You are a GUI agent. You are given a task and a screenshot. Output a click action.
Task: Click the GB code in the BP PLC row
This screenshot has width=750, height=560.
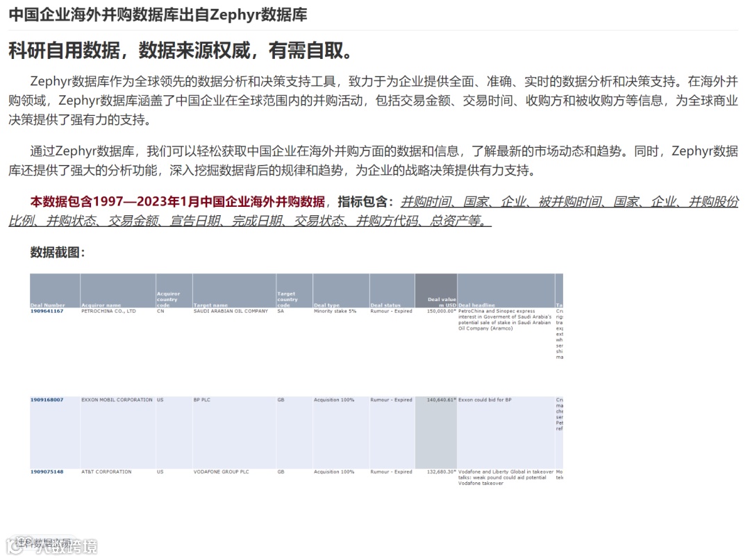coord(281,400)
